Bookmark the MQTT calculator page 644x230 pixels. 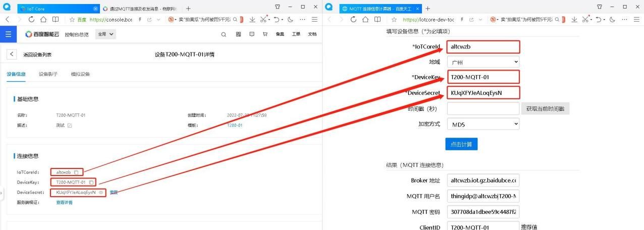pyautogui.click(x=394, y=19)
